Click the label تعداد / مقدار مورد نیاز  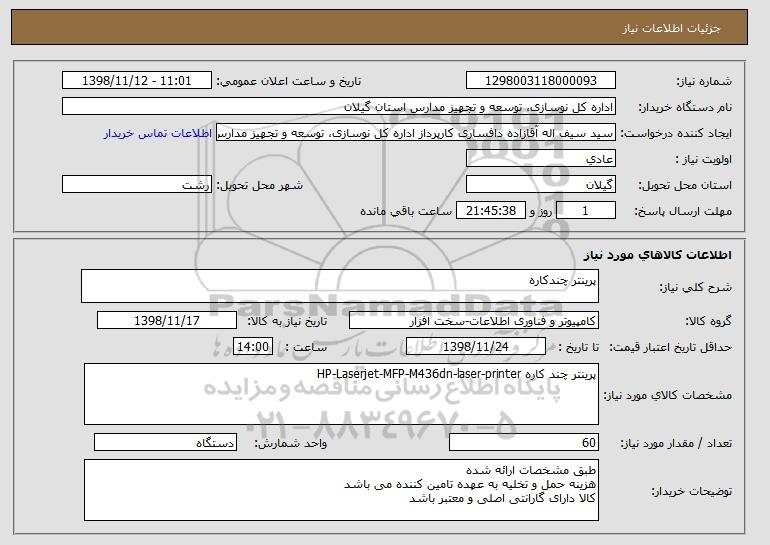click(x=676, y=443)
